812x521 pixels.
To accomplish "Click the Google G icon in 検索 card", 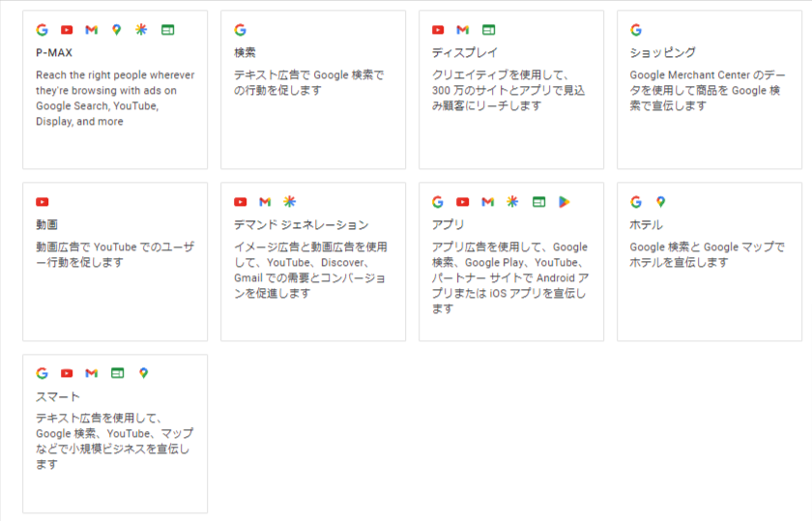I will coord(240,30).
